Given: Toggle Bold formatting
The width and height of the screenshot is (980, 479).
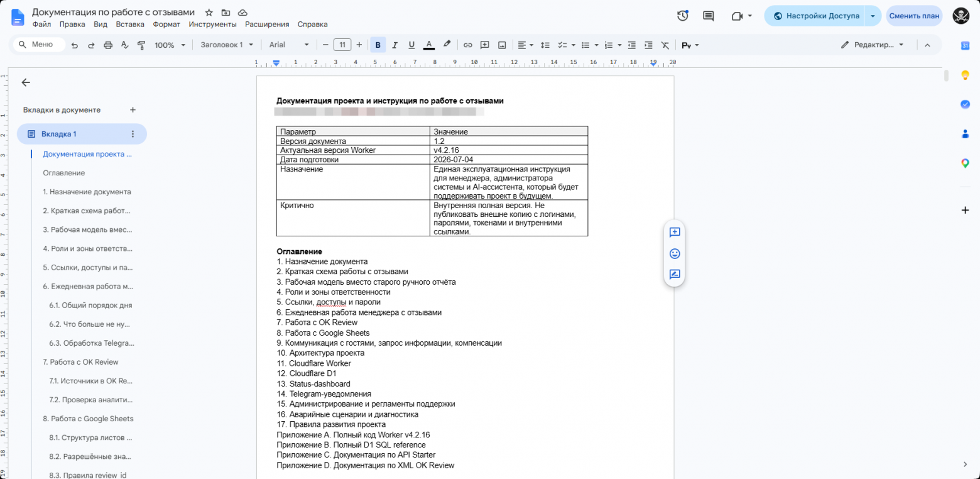Looking at the screenshot, I should (378, 45).
